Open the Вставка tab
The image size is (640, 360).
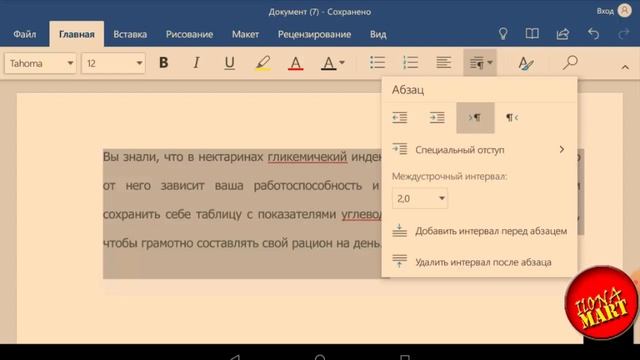tap(130, 34)
